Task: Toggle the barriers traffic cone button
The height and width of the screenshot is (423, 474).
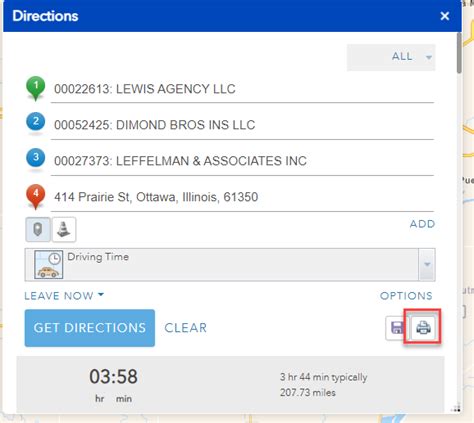Action: point(64,229)
